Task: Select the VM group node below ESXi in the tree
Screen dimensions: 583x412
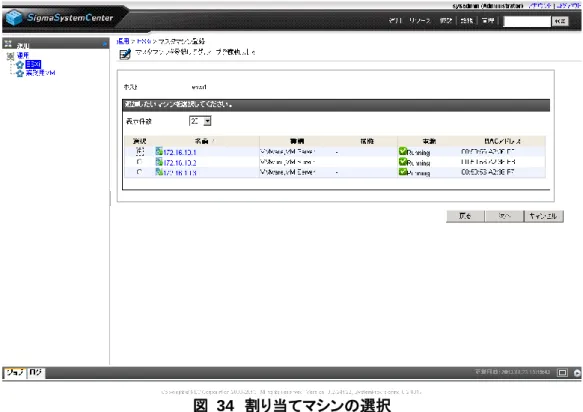Action: pyautogui.click(x=41, y=73)
